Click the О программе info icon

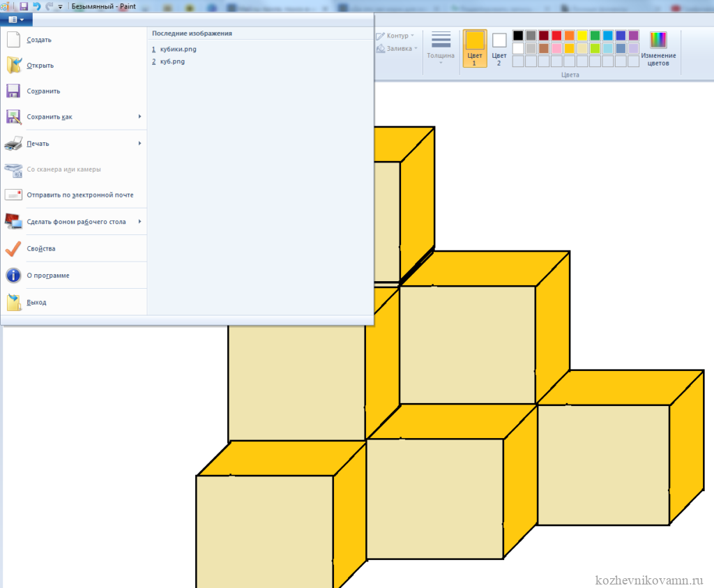[x=13, y=276]
